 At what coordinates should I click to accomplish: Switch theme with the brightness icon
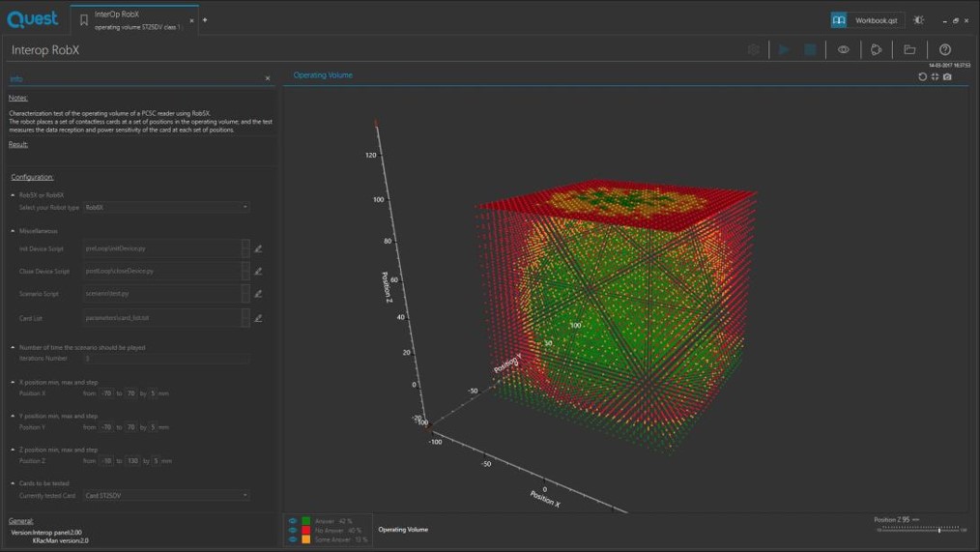click(x=918, y=19)
